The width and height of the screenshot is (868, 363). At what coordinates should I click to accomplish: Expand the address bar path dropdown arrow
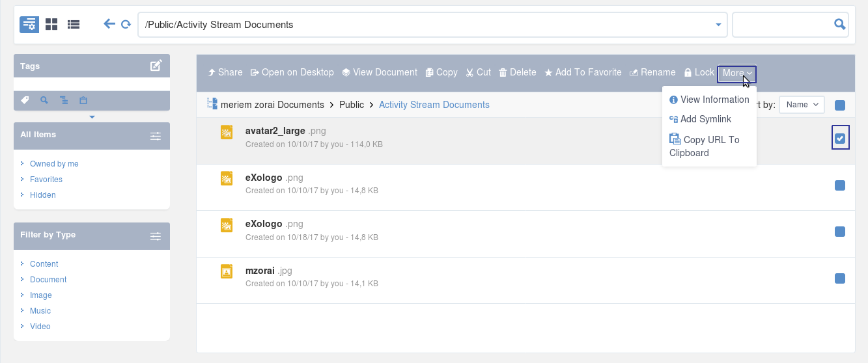(x=718, y=25)
